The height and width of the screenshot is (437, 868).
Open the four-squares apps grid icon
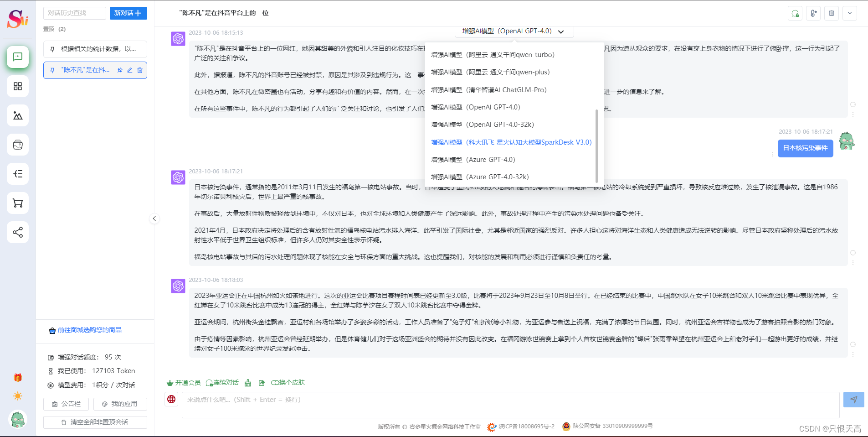pos(18,86)
